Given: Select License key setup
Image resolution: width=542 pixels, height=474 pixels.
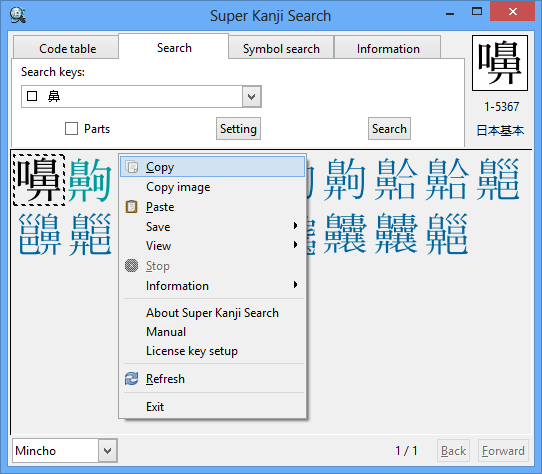Looking at the screenshot, I should 212,351.
